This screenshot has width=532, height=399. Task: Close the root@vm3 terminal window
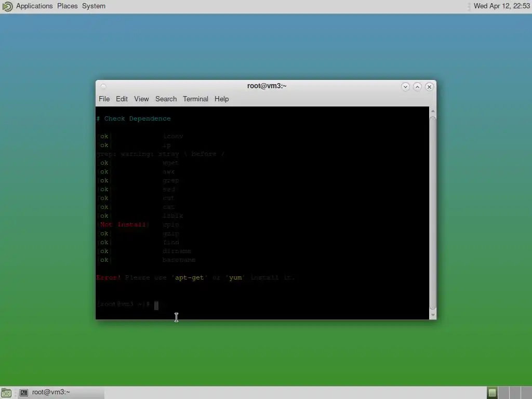pos(429,87)
